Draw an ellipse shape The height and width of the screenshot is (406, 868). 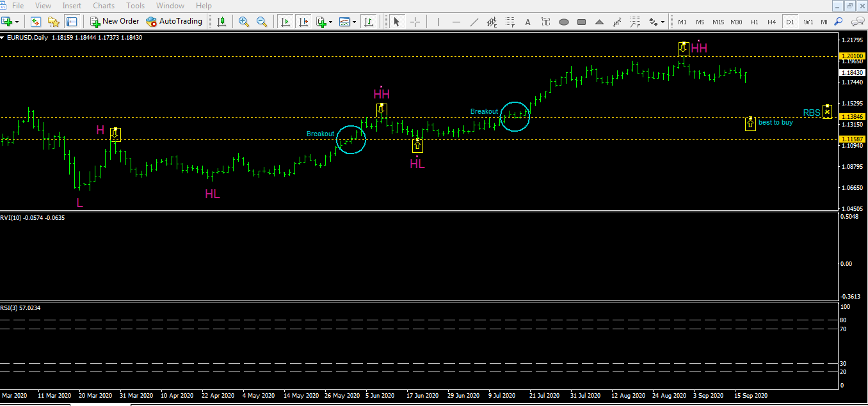coord(564,22)
